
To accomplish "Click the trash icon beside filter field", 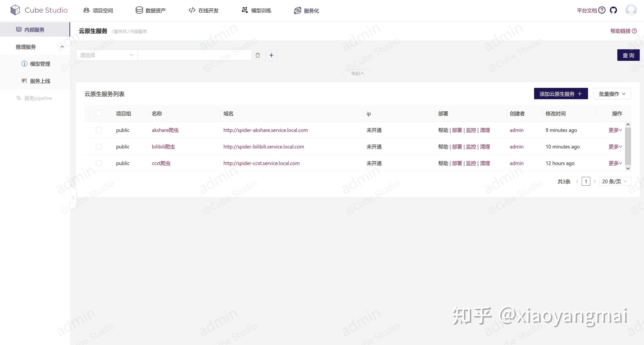I will coord(257,55).
